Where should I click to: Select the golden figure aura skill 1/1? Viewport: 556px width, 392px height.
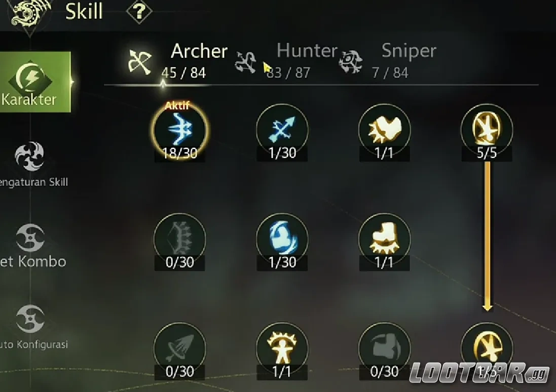pyautogui.click(x=282, y=350)
